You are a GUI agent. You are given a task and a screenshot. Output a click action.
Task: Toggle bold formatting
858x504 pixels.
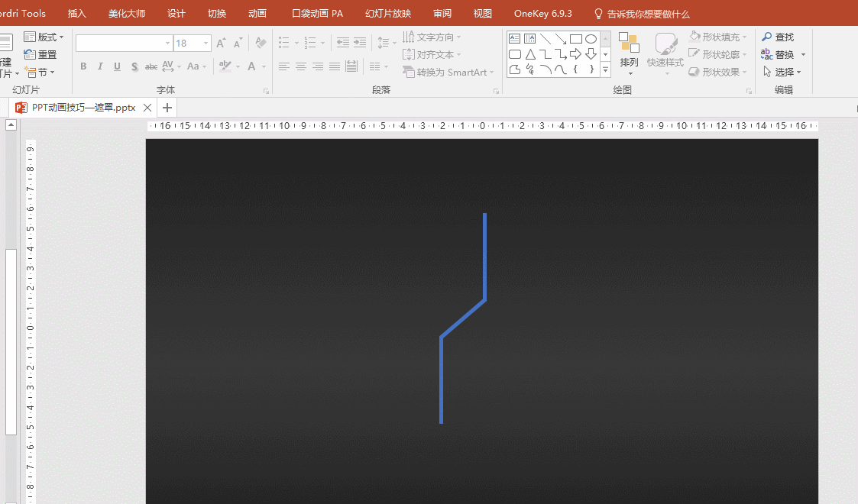[x=83, y=66]
